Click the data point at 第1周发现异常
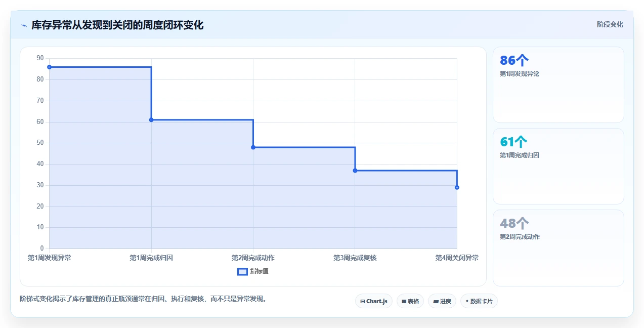 pyautogui.click(x=49, y=67)
